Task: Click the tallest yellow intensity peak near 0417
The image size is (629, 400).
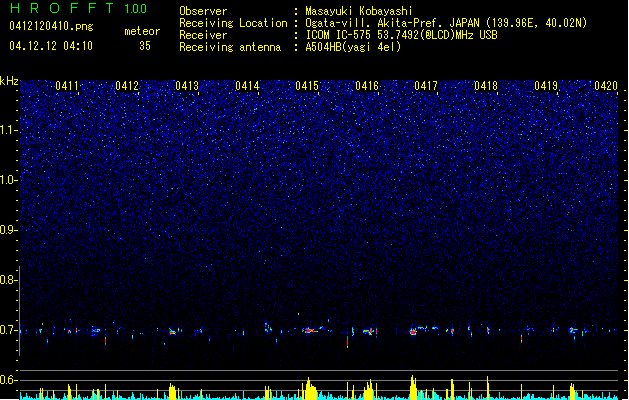Action: (413, 387)
